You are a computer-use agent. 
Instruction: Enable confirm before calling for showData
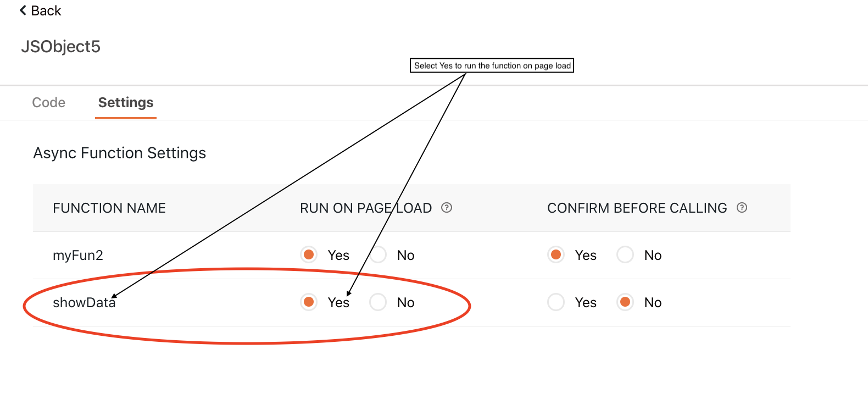[556, 302]
